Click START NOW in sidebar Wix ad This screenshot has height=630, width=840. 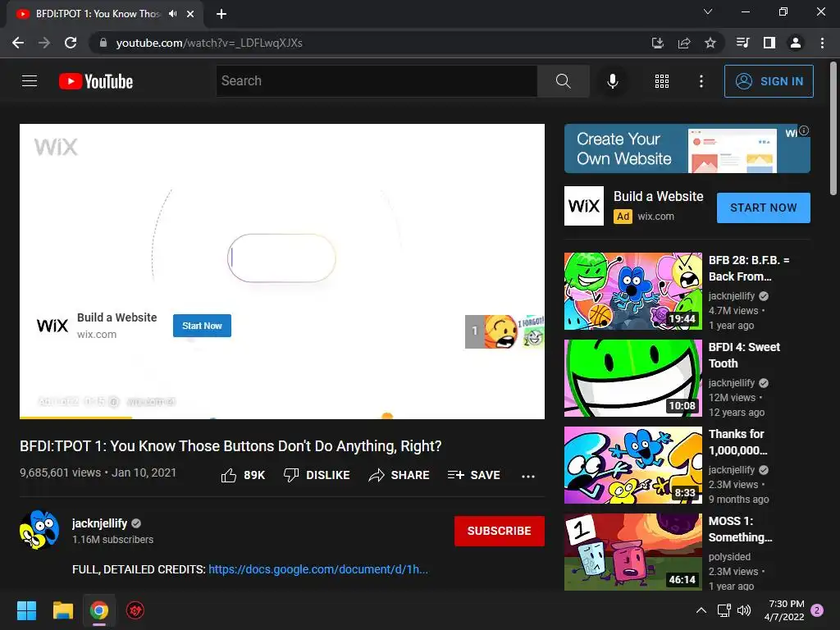tap(764, 208)
